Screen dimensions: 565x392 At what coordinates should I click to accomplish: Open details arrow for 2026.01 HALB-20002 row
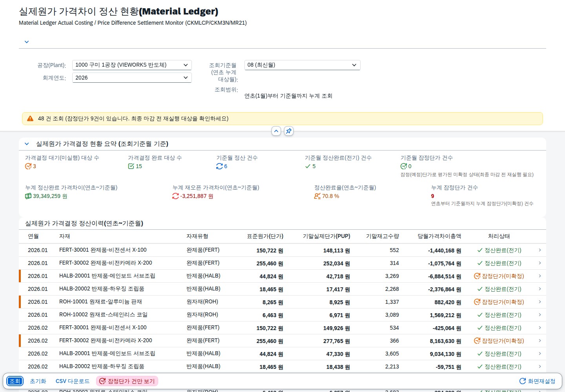[x=540, y=289]
